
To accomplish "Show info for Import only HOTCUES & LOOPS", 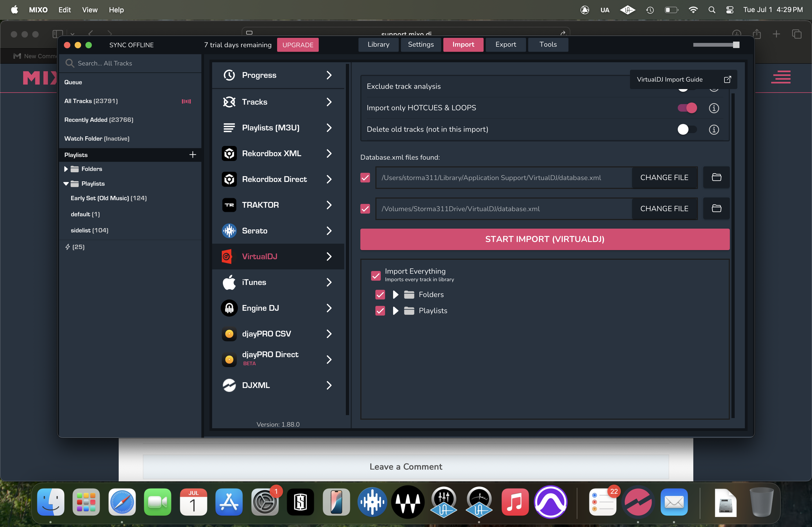I will [x=714, y=108].
